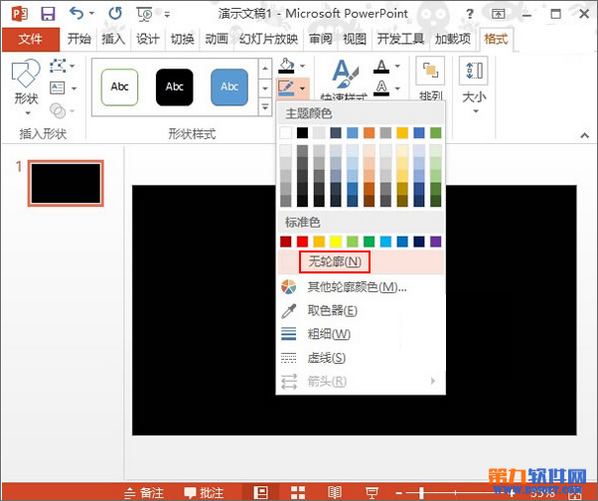Expand the Edit Shape dropdown arrow

(x=72, y=66)
